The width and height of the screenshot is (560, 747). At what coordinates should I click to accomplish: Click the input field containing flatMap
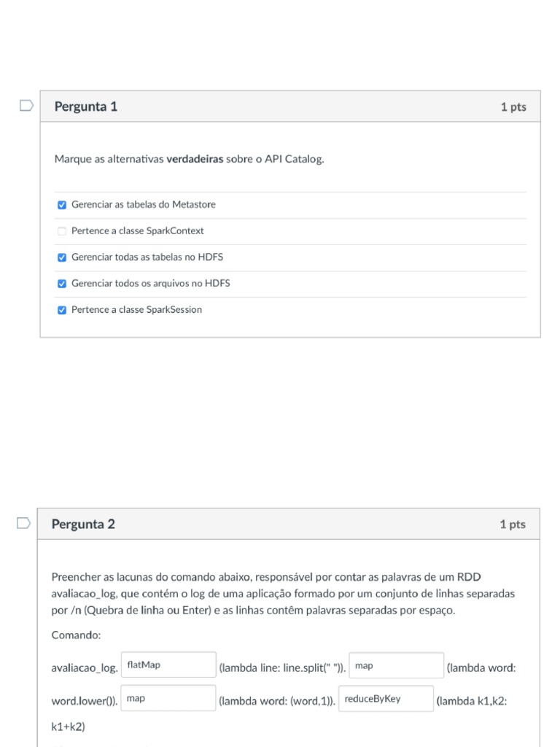pos(168,665)
